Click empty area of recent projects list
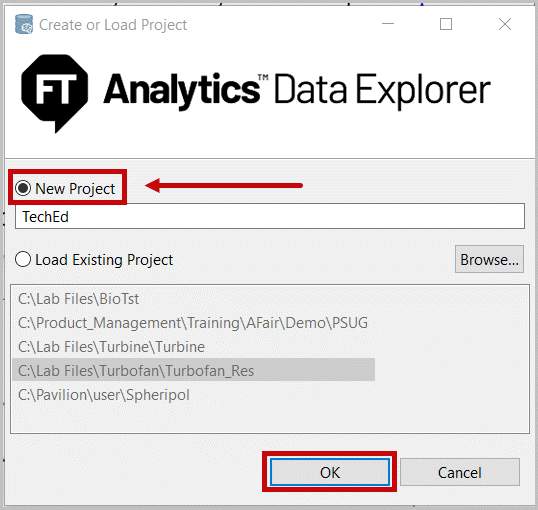 point(270,418)
